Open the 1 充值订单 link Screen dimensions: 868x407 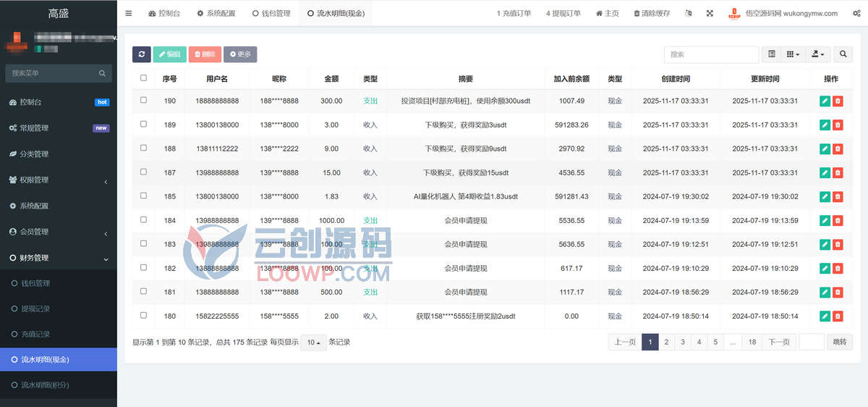point(514,13)
